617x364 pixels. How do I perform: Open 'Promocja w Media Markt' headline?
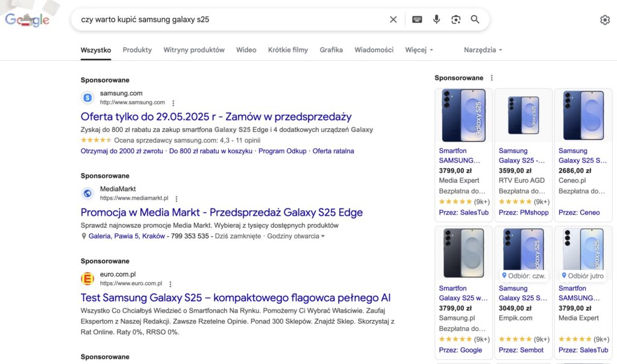[222, 213]
